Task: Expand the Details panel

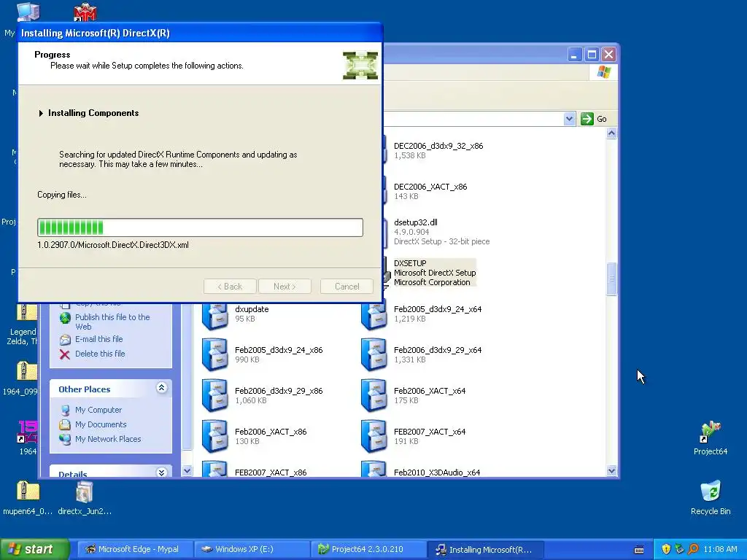Action: 161,472
